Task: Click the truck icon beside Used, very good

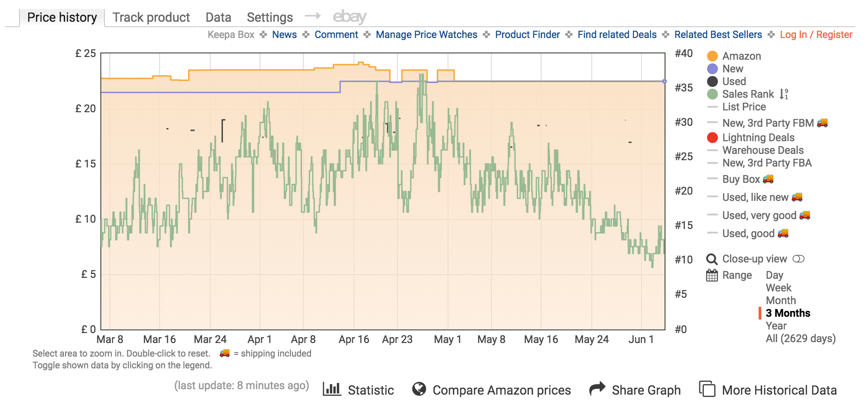Action: (x=805, y=215)
